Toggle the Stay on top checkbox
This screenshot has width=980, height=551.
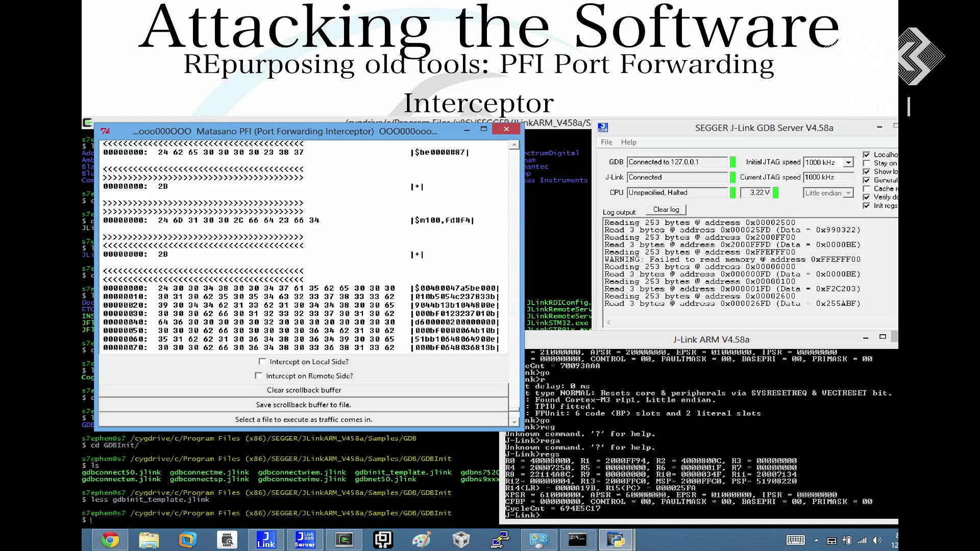tap(866, 163)
